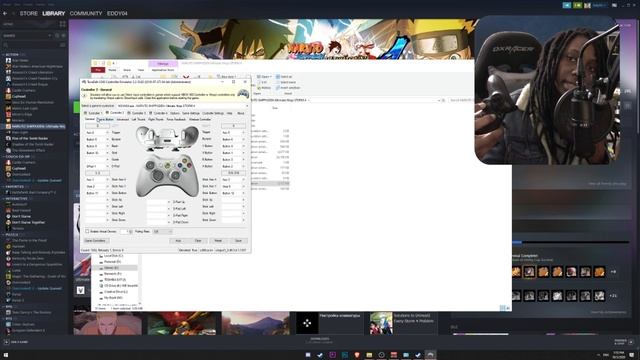Image resolution: width=640 pixels, height=360 pixels.
Task: Switch to Controller 4 tab in x360ce
Action: (158, 113)
